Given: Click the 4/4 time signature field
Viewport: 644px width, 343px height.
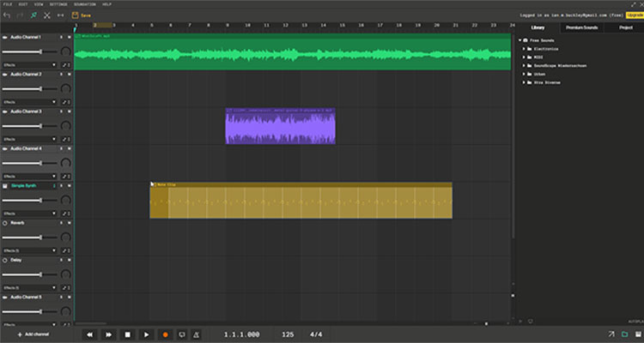Looking at the screenshot, I should tap(316, 334).
